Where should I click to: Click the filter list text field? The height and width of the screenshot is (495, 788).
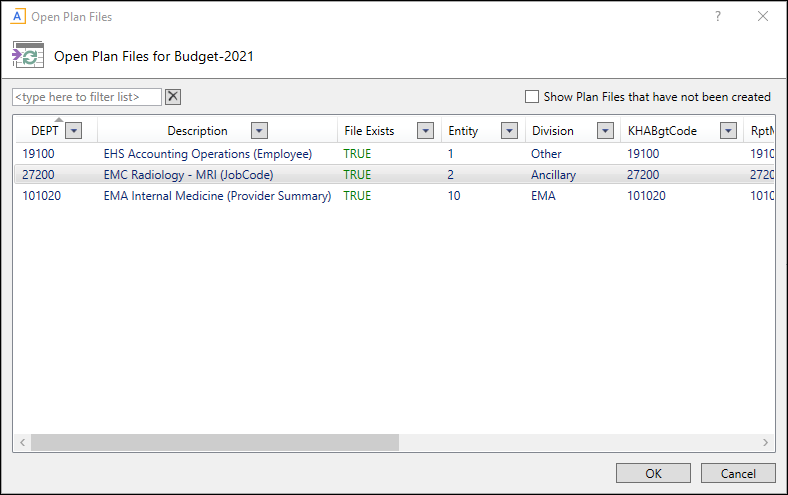click(87, 97)
